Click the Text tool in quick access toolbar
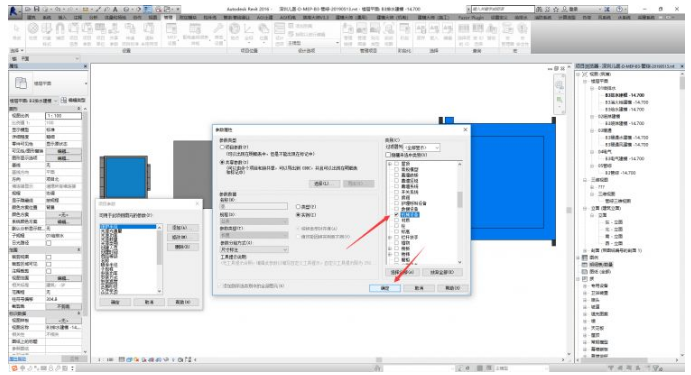691x375 pixels. [115, 9]
